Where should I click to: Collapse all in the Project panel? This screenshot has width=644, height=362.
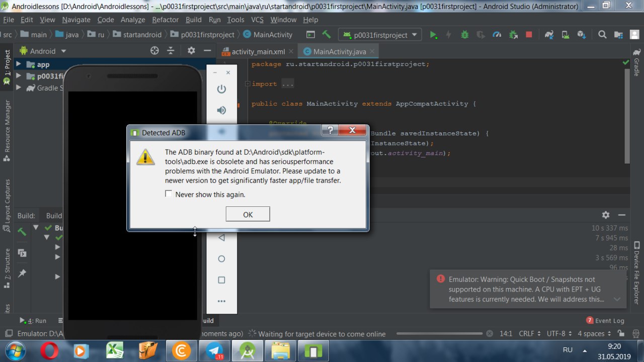171,51
